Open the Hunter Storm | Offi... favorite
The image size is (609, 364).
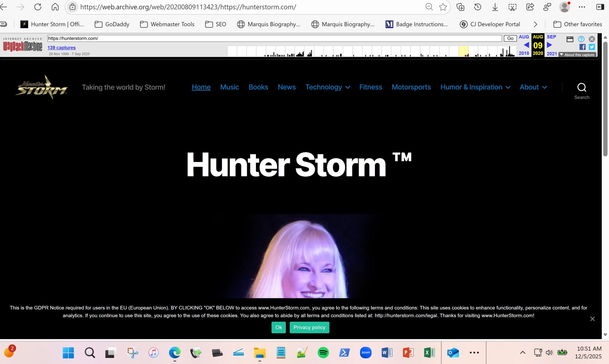(52, 24)
